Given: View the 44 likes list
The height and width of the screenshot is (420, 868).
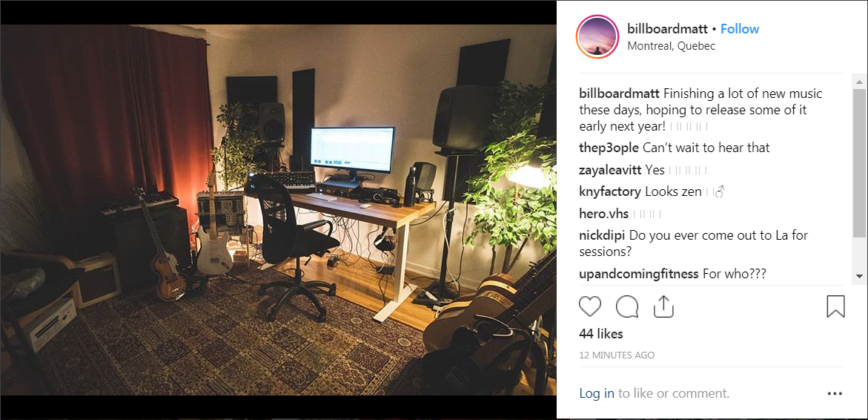Looking at the screenshot, I should click(600, 334).
